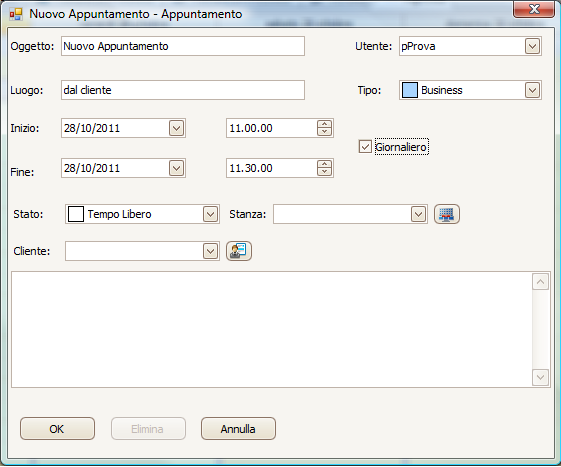This screenshot has width=561, height=467.
Task: Open the room planner icon beside Stanza
Action: point(447,214)
